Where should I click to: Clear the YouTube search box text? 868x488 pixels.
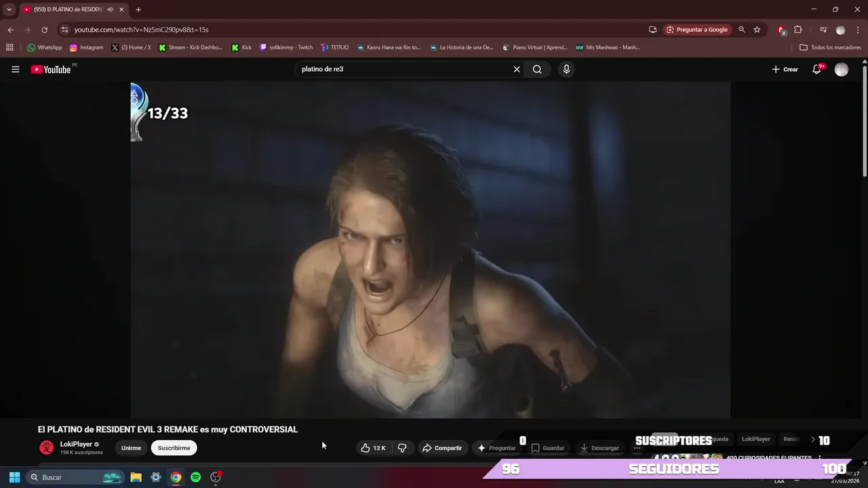coord(517,69)
